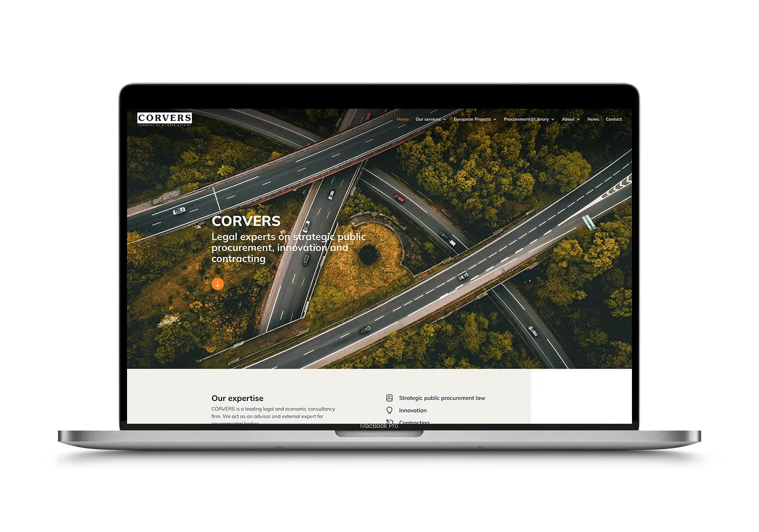Click the About menu label
Viewport: 759px width, 532px height.
coord(568,119)
